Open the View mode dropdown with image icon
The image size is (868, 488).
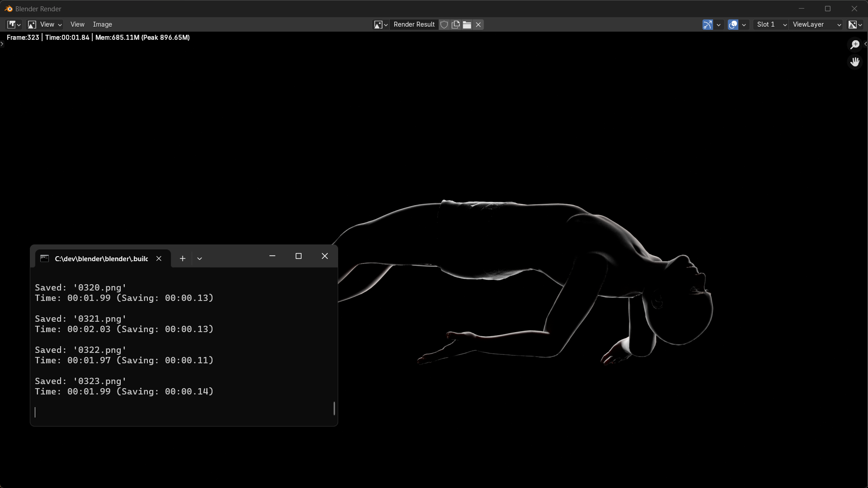tap(44, 24)
